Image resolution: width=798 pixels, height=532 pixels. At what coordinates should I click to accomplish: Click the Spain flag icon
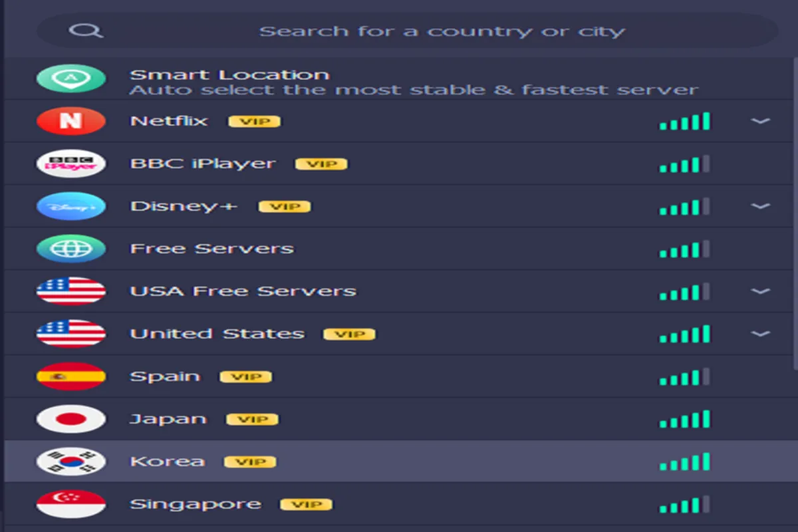(70, 376)
